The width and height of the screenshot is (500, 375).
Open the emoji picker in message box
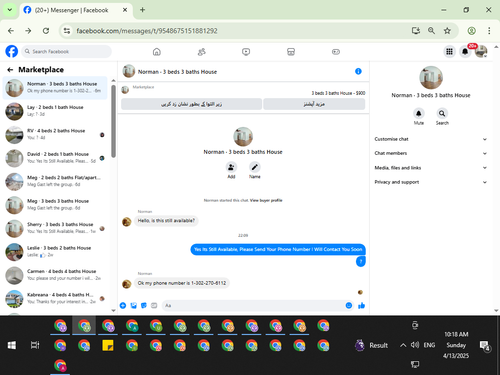click(349, 305)
